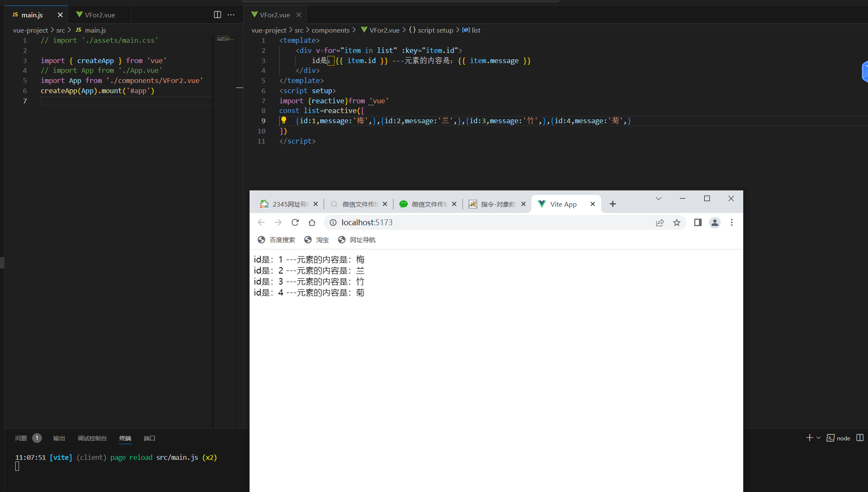
Task: Close the main.js editor tab
Action: [x=60, y=15]
